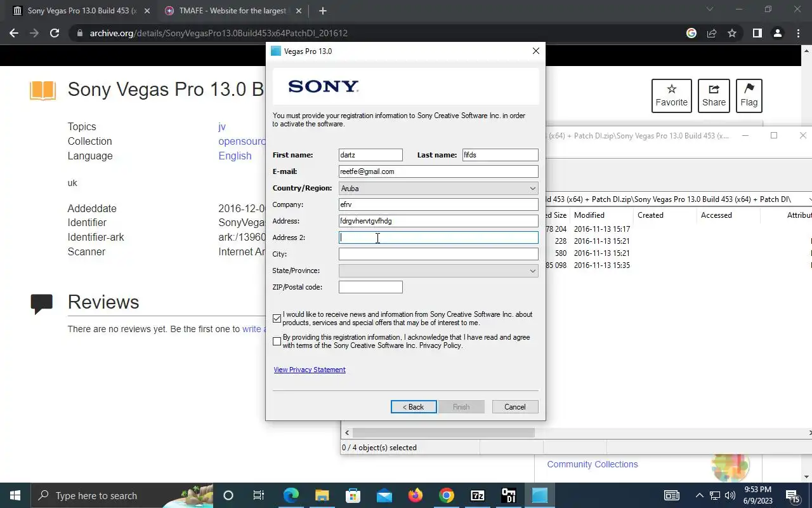Open the Community Collections link
Image resolution: width=812 pixels, height=508 pixels.
click(x=593, y=464)
